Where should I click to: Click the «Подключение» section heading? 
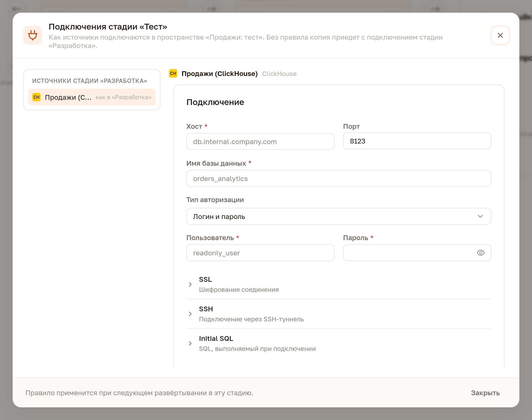click(215, 102)
